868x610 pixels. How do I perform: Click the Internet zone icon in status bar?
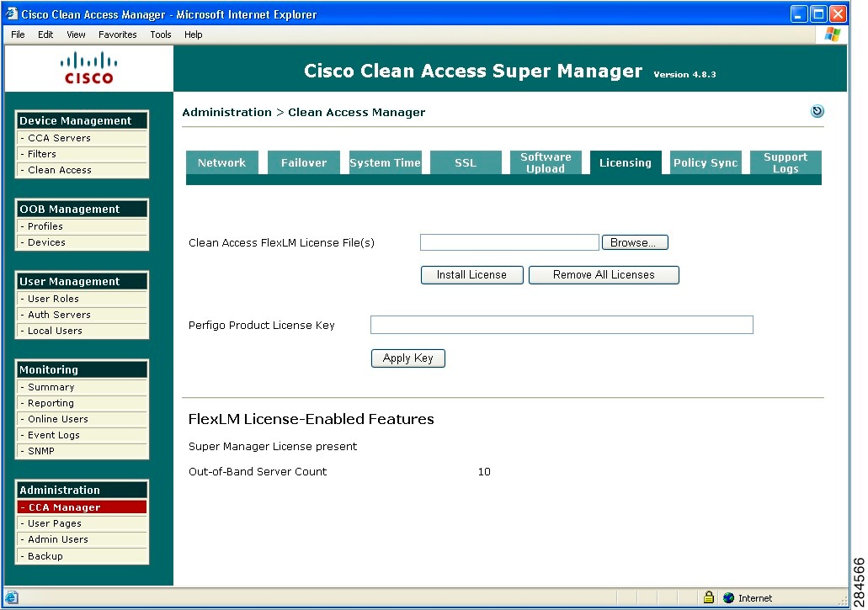(x=727, y=597)
